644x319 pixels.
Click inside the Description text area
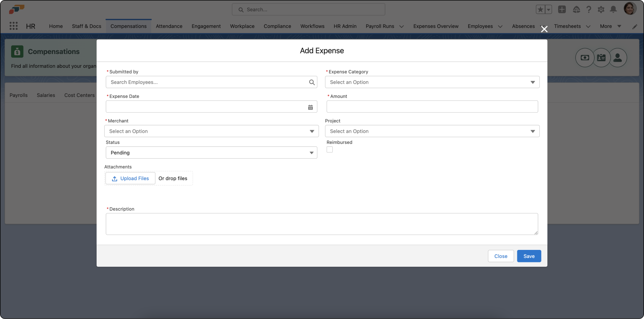(321, 224)
